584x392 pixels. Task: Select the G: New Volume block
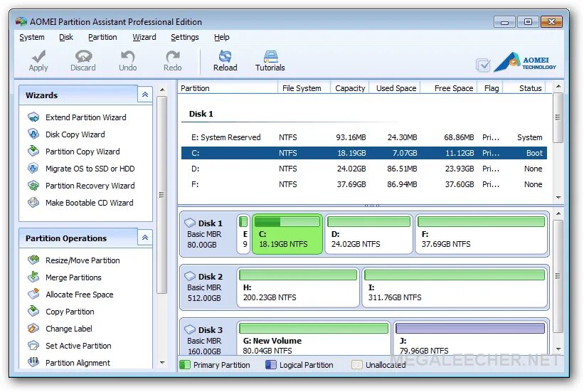coord(314,339)
